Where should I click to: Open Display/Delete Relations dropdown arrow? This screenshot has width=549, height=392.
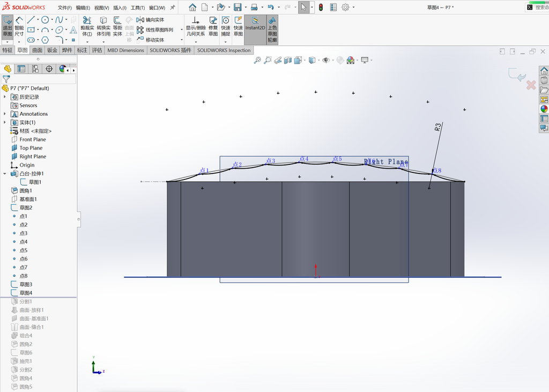pyautogui.click(x=195, y=42)
